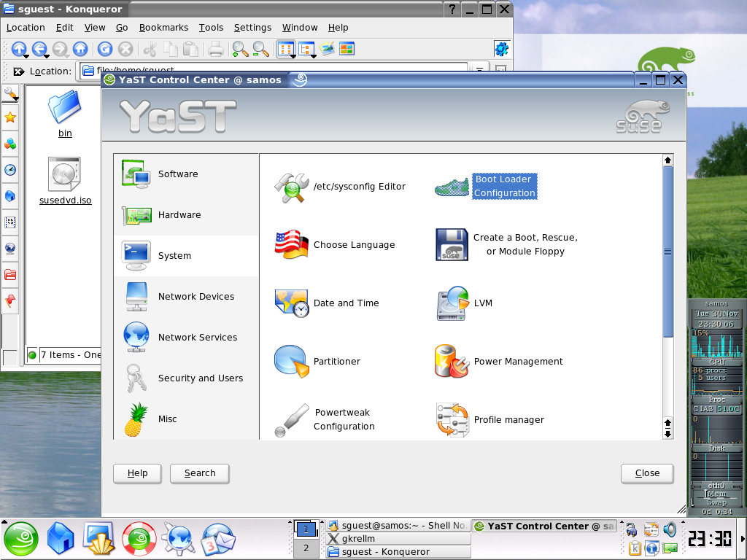Select the System category in YaST

point(186,256)
